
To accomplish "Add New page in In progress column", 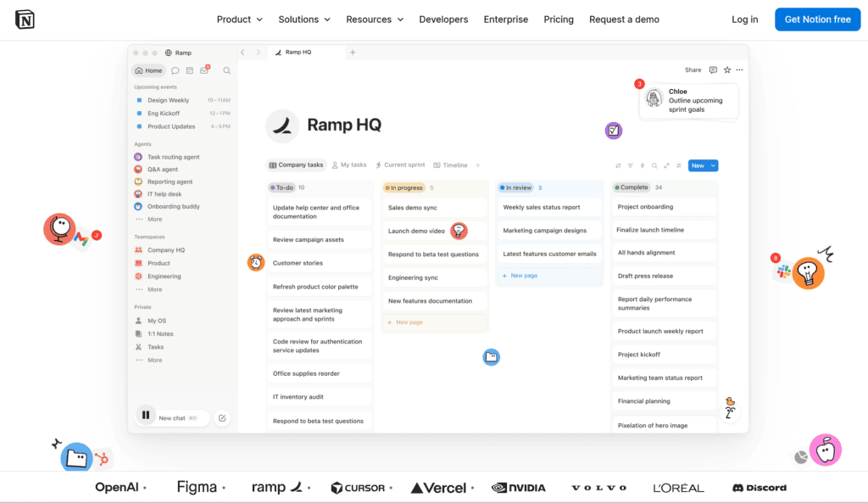I will (435, 321).
